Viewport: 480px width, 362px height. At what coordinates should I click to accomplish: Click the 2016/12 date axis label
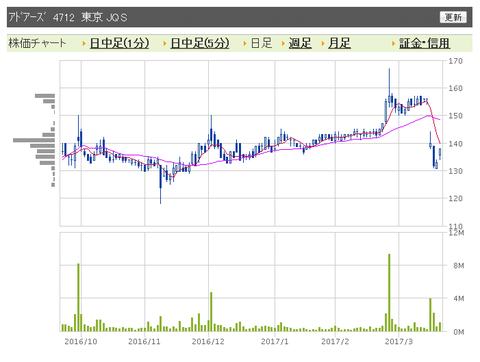click(208, 341)
